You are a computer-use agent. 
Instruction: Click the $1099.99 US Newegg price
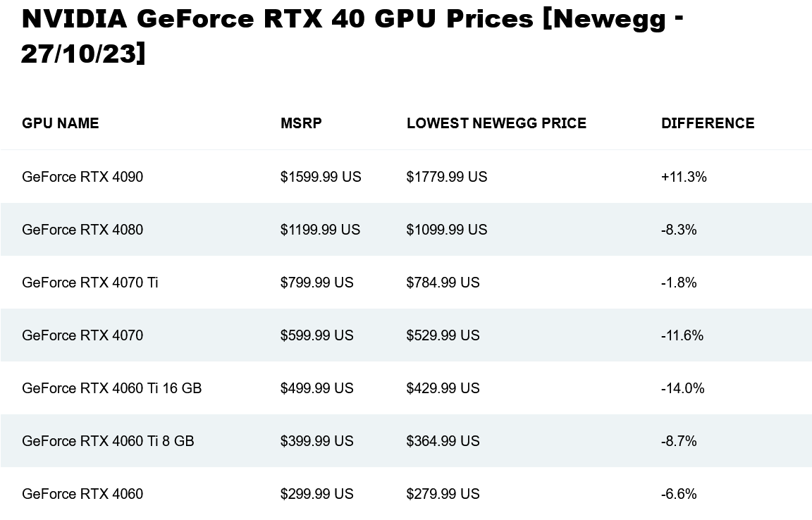click(447, 230)
